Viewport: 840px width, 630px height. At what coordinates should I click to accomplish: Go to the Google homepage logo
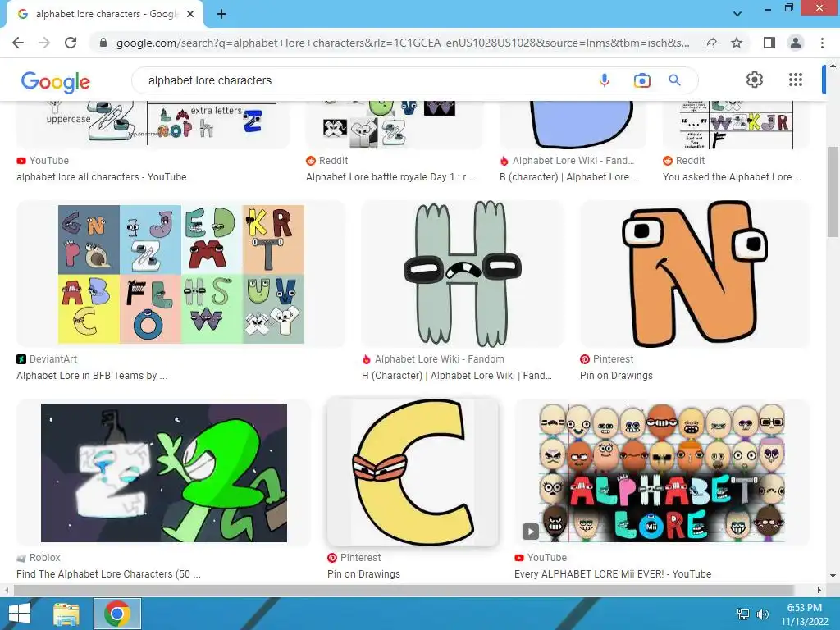tap(55, 81)
